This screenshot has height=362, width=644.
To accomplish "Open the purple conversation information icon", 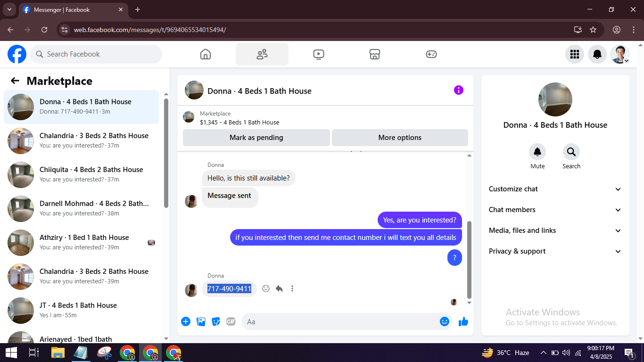I will pos(459,90).
